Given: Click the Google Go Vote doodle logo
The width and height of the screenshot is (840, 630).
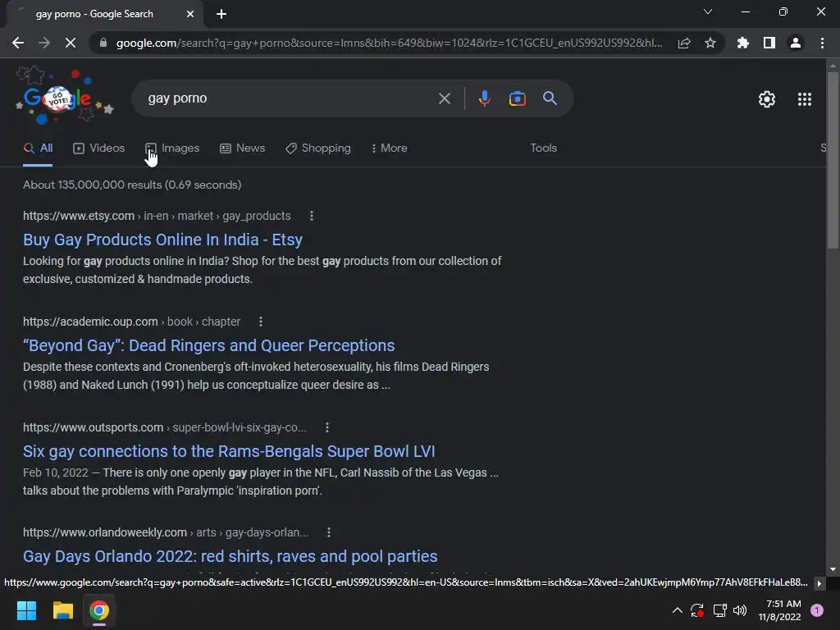Looking at the screenshot, I should [x=64, y=97].
